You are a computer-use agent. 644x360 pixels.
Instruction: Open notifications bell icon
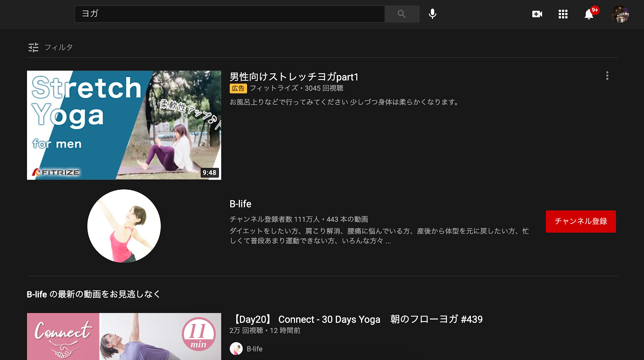click(x=589, y=14)
